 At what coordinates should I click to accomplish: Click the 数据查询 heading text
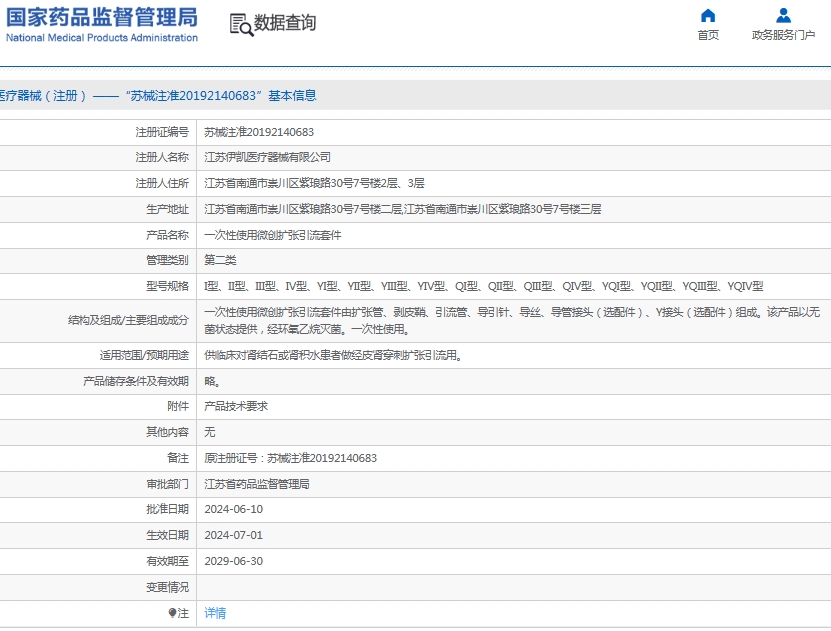click(x=285, y=23)
